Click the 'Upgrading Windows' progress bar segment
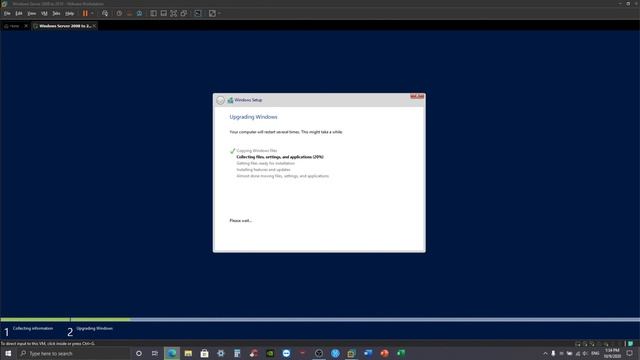Viewport: 640px width, 360px height. pos(355,320)
